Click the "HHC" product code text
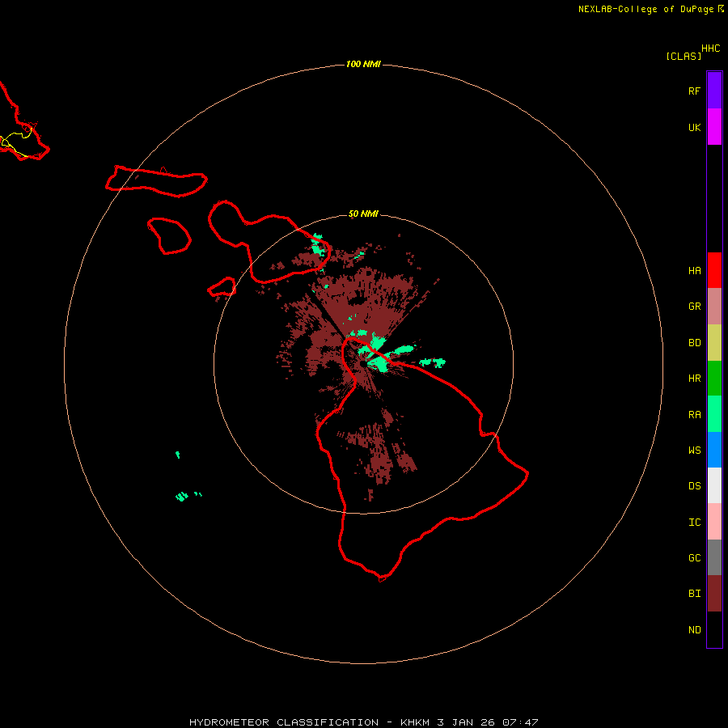The width and height of the screenshot is (728, 728). coord(710,49)
